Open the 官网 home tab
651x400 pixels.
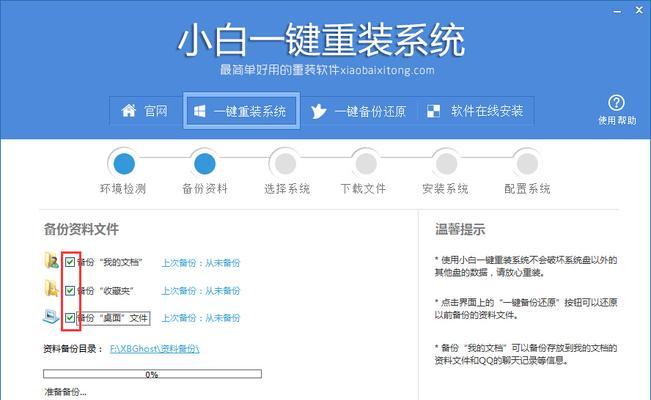[145, 111]
